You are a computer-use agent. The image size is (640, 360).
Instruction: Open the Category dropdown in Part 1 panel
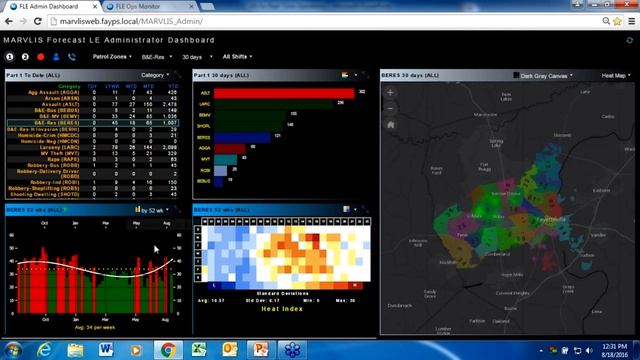(x=155, y=75)
